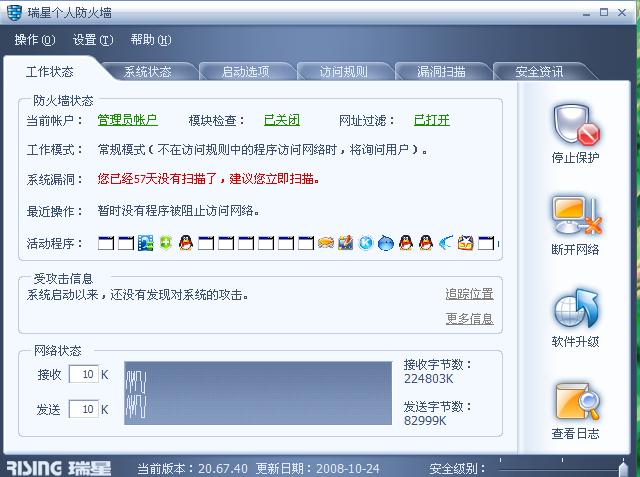This screenshot has width=640, height=477.
Task: Click the network traffic graph
Action: point(258,393)
